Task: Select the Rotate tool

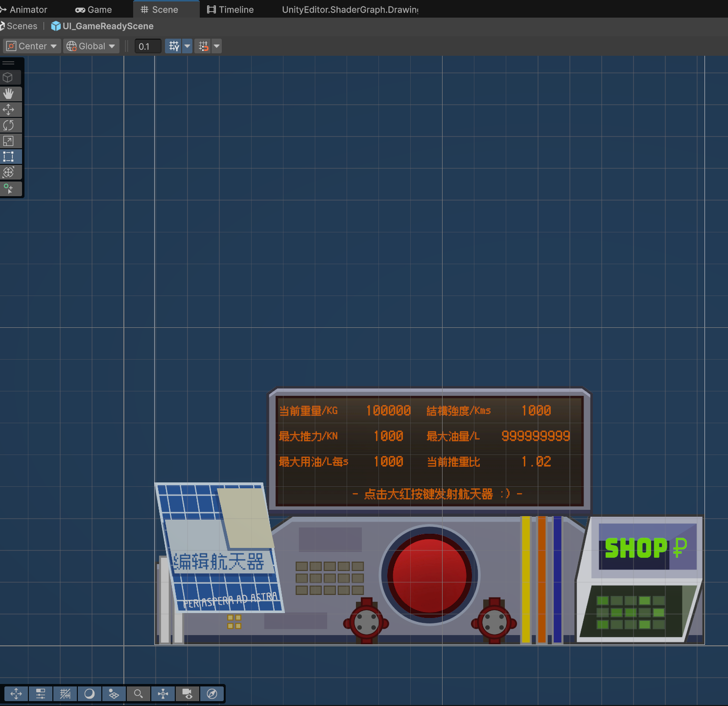Action: [9, 125]
